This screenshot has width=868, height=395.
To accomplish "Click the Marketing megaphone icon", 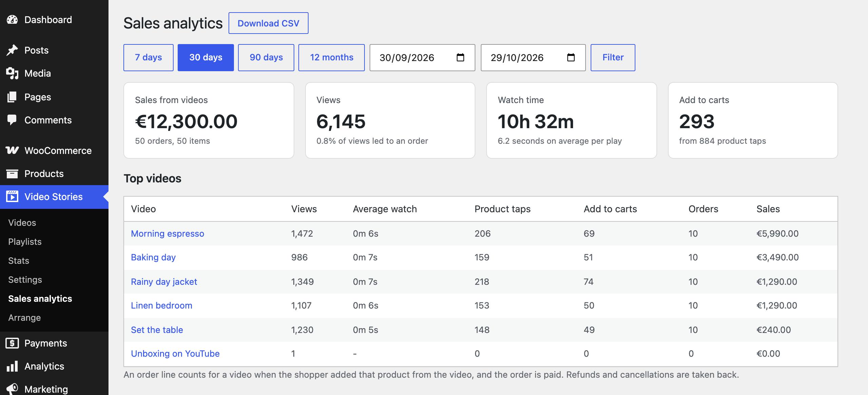I will click(12, 389).
